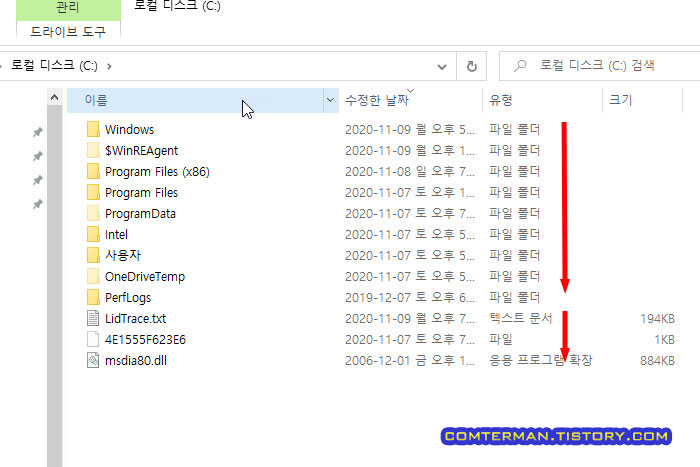This screenshot has width=700, height=467.
Task: Click the OneDriveTemp folder icon
Action: click(93, 276)
